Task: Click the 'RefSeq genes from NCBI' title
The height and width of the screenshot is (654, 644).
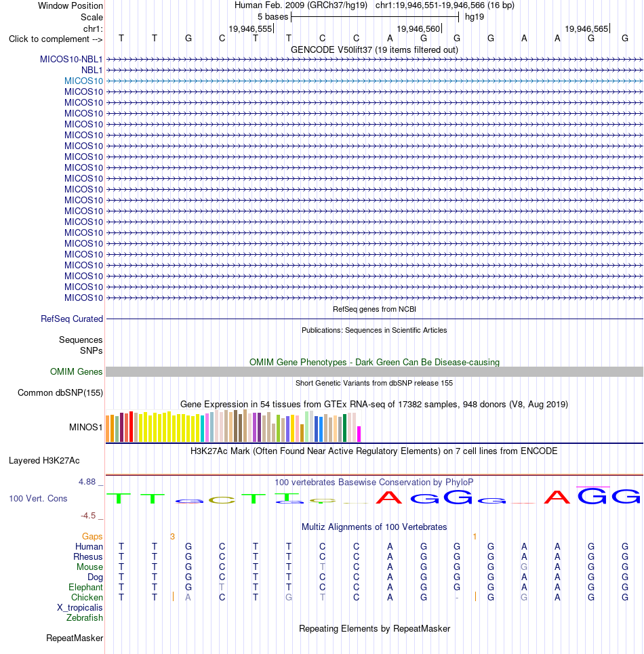Action: (x=375, y=309)
